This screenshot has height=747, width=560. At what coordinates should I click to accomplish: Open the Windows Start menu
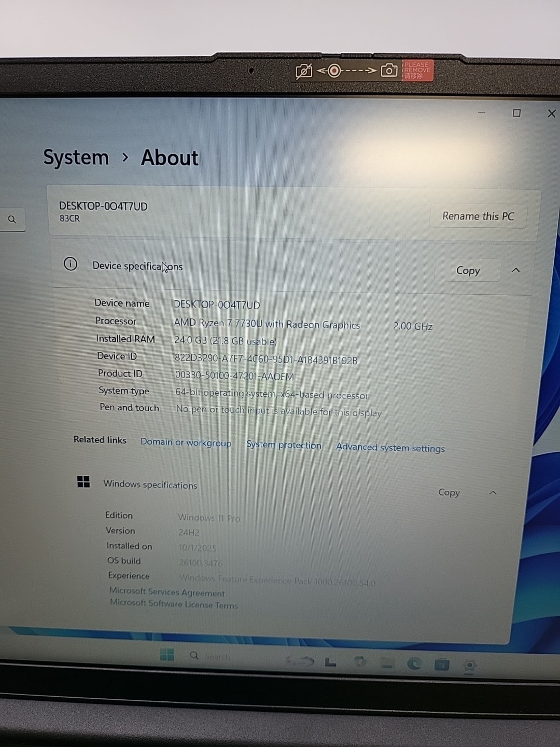click(x=167, y=654)
